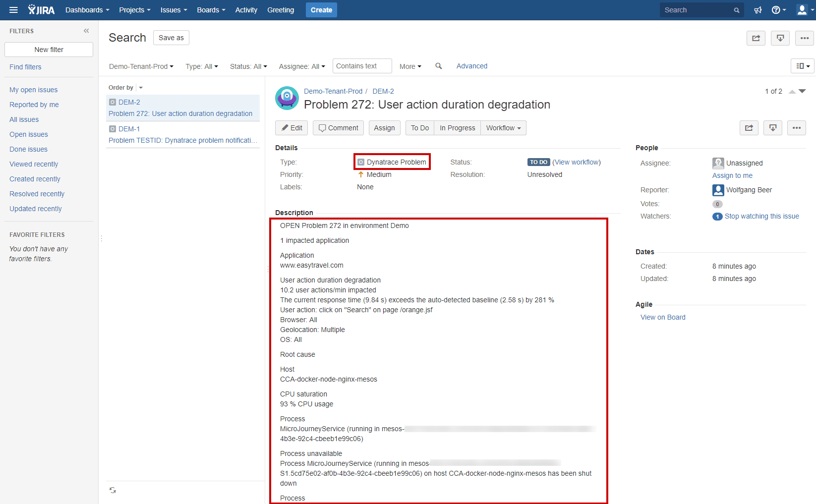Click the watchers count badge

point(717,217)
